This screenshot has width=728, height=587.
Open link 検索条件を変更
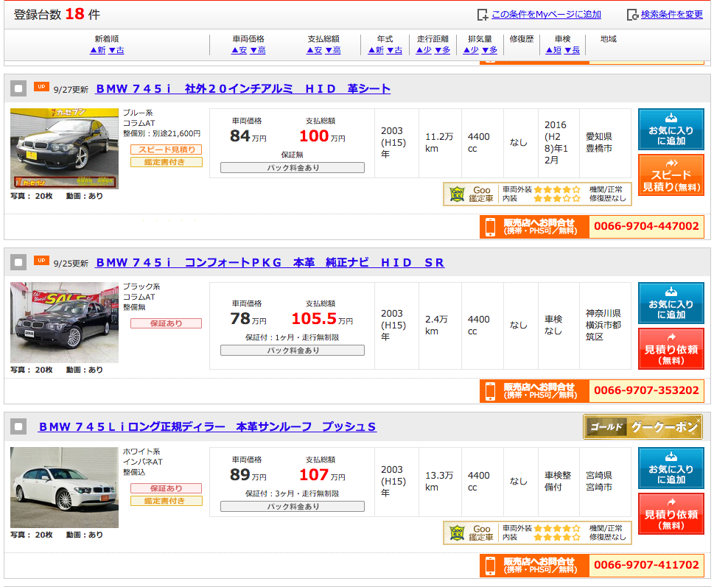[x=672, y=15]
